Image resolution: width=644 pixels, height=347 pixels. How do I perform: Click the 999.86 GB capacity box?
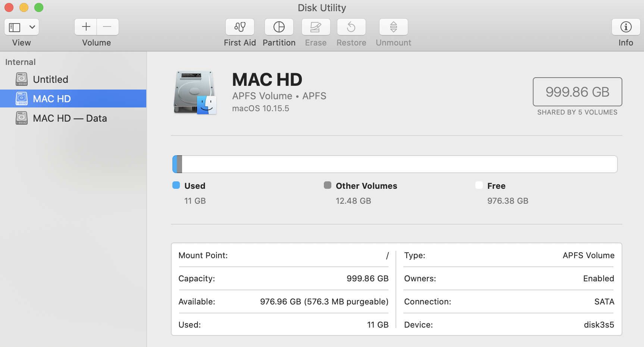coord(577,92)
